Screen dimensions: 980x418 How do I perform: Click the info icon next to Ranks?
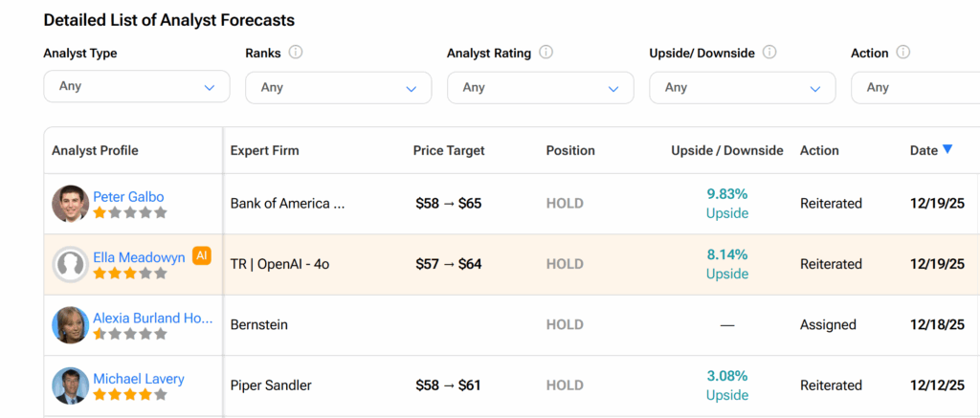pos(296,53)
